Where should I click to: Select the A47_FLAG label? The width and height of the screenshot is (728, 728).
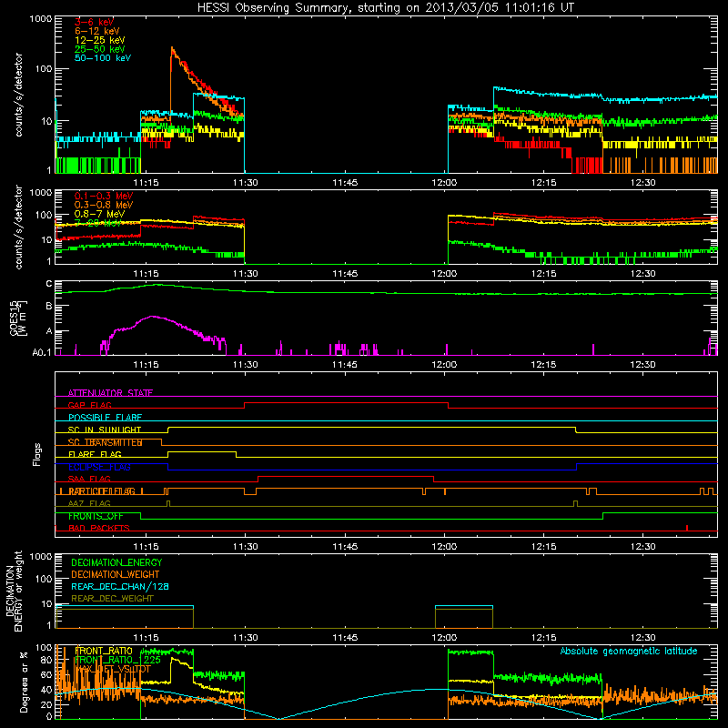89,503
